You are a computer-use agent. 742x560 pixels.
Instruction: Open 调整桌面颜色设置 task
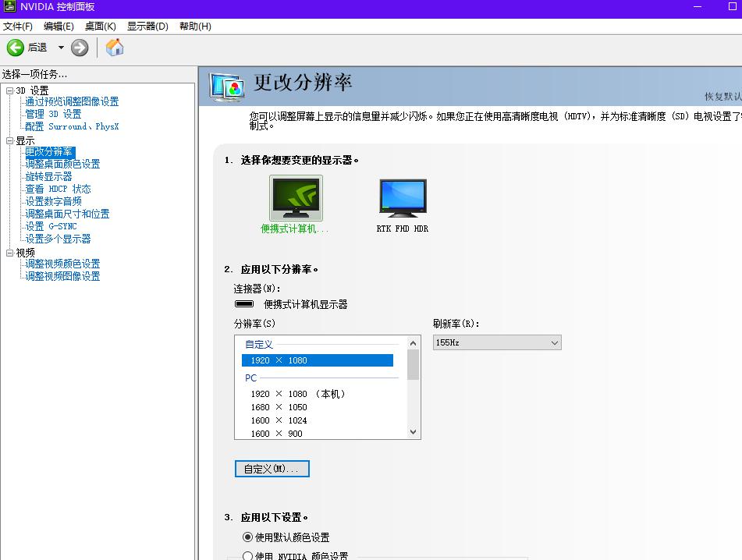pos(62,164)
